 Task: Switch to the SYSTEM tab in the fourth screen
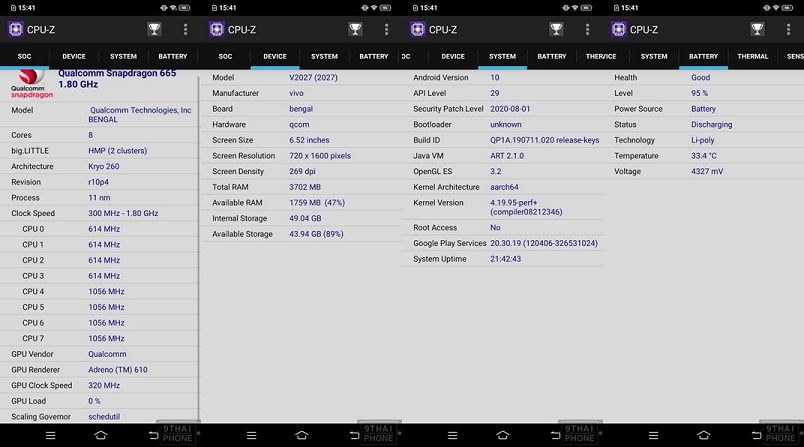point(654,56)
